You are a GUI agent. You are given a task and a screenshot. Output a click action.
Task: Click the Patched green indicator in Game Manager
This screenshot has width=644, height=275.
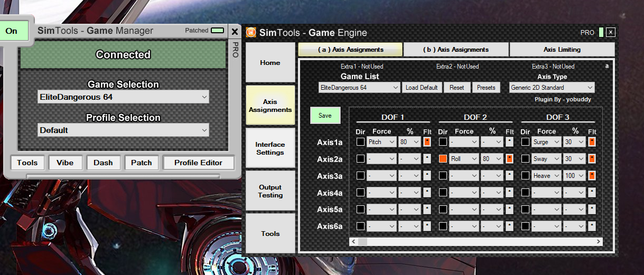(217, 31)
